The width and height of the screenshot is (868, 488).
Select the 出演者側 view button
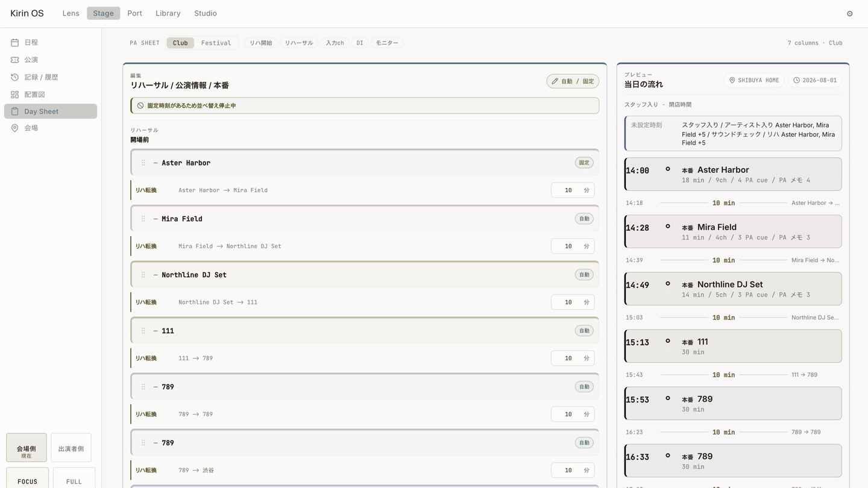71,448
